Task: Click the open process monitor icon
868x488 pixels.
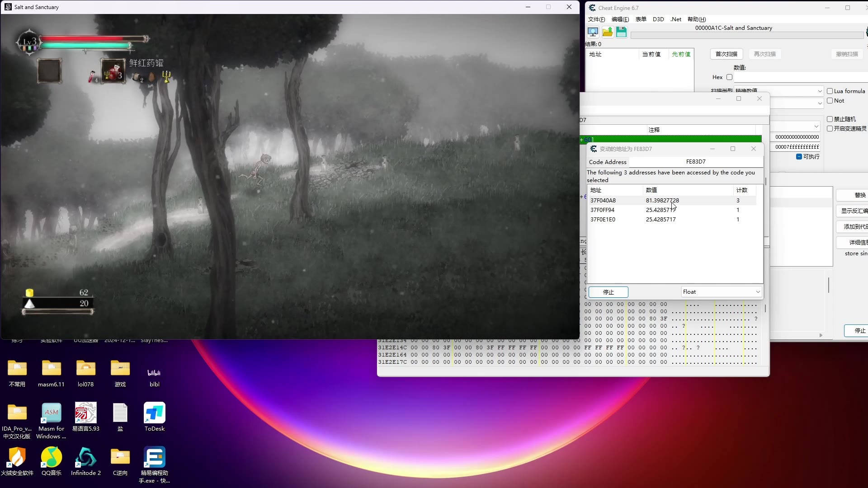Action: point(593,32)
